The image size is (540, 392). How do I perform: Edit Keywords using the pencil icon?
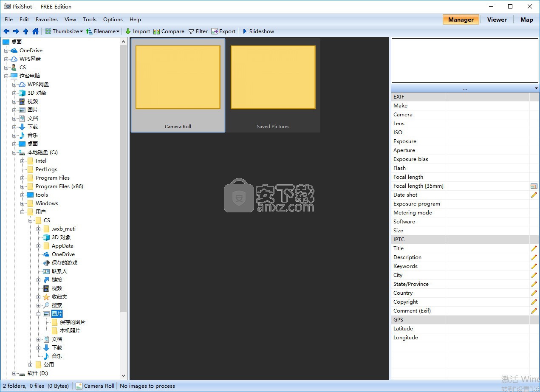534,266
